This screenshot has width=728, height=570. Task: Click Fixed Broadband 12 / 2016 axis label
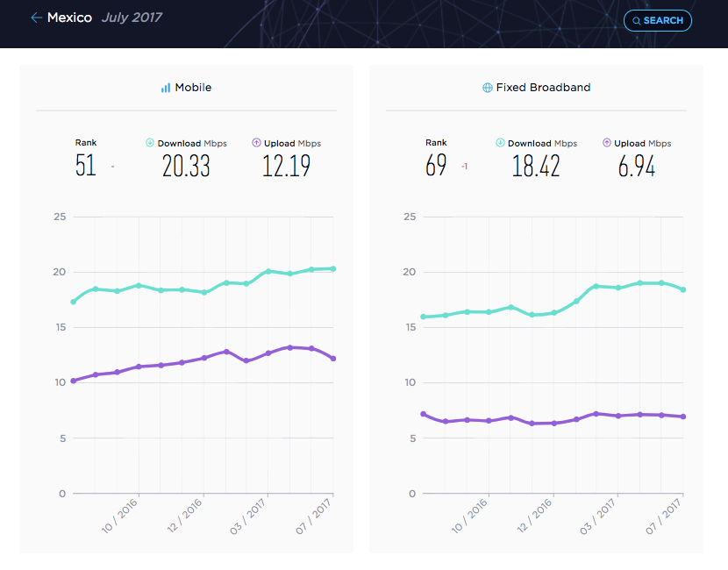tap(534, 516)
